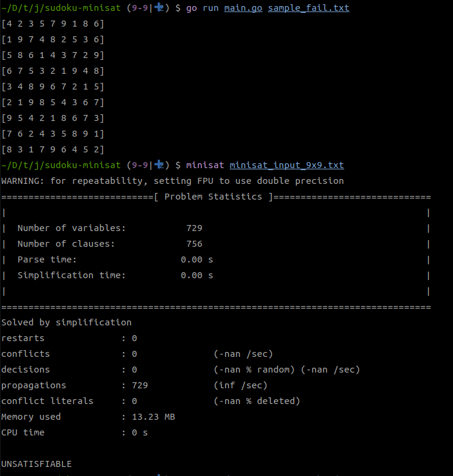This screenshot has height=476, width=453.
Task: Click the Parse time label
Action: coord(47,259)
